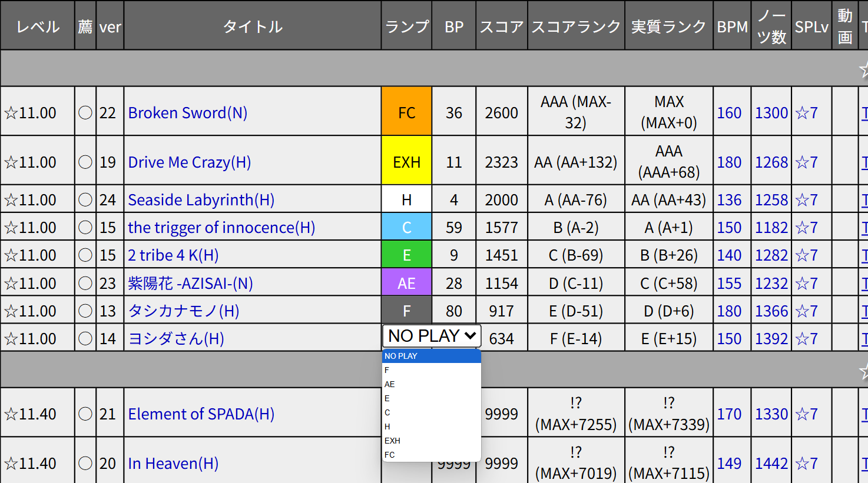
Task: Sort by the BP column header
Action: tap(454, 26)
